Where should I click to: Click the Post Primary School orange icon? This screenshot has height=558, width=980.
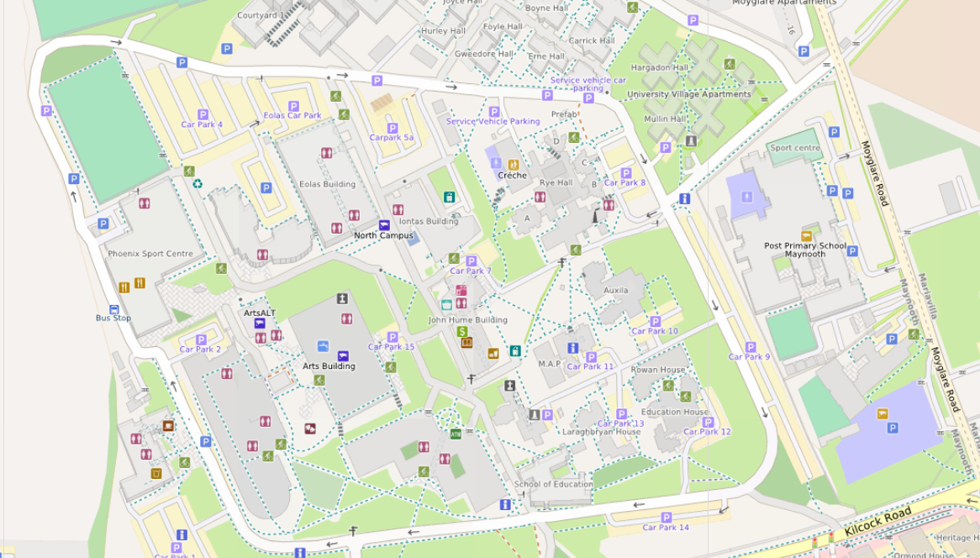806,237
